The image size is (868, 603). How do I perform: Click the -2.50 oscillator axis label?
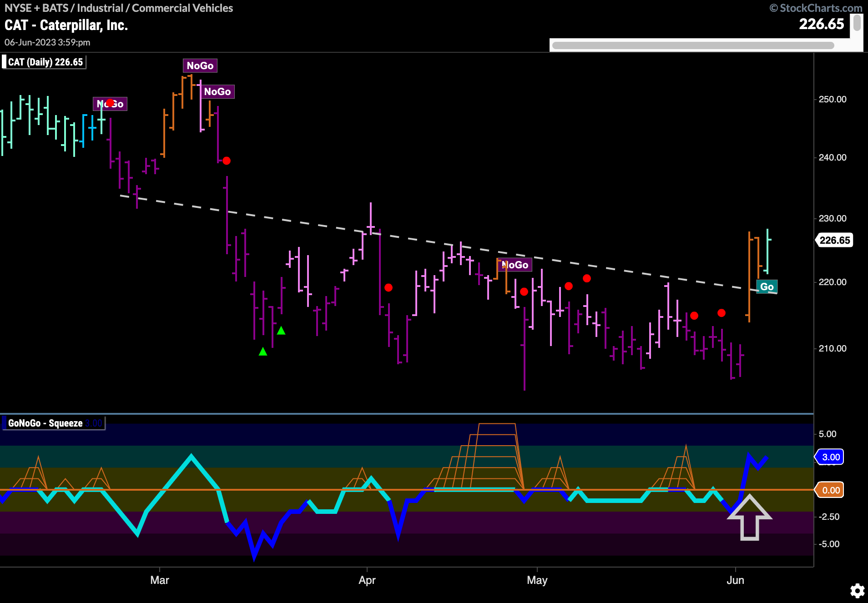coord(829,517)
